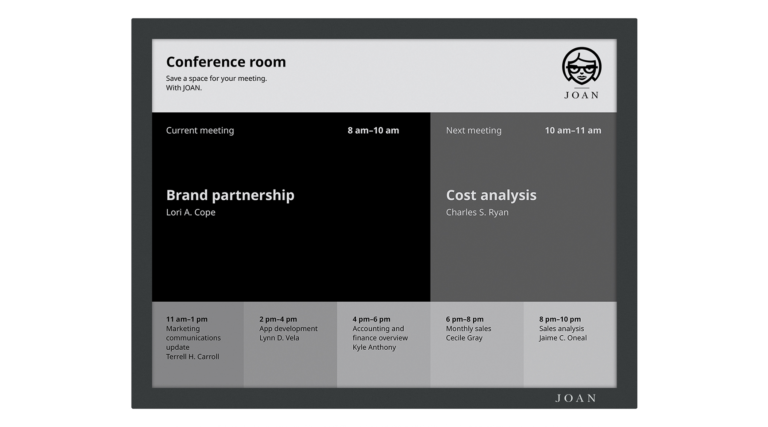
Task: Click the 10 am–11 am time range
Action: click(573, 130)
